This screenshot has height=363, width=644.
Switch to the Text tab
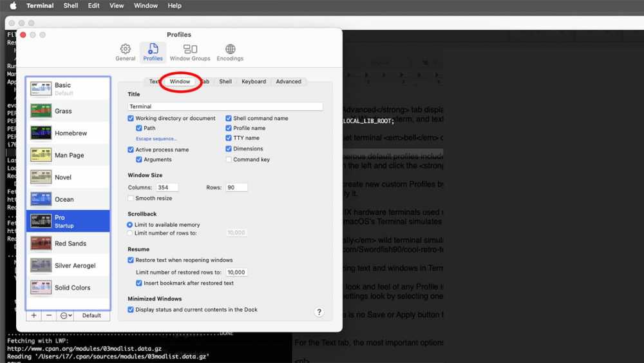point(154,81)
